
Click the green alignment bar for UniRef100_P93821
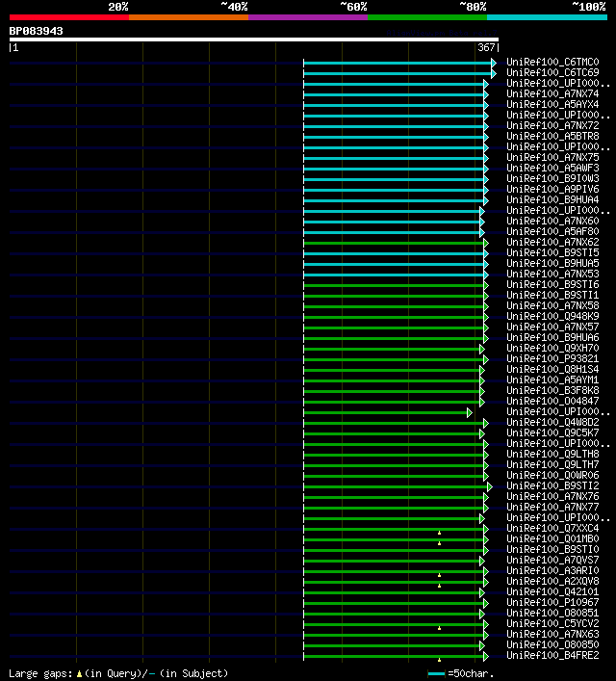pos(394,359)
